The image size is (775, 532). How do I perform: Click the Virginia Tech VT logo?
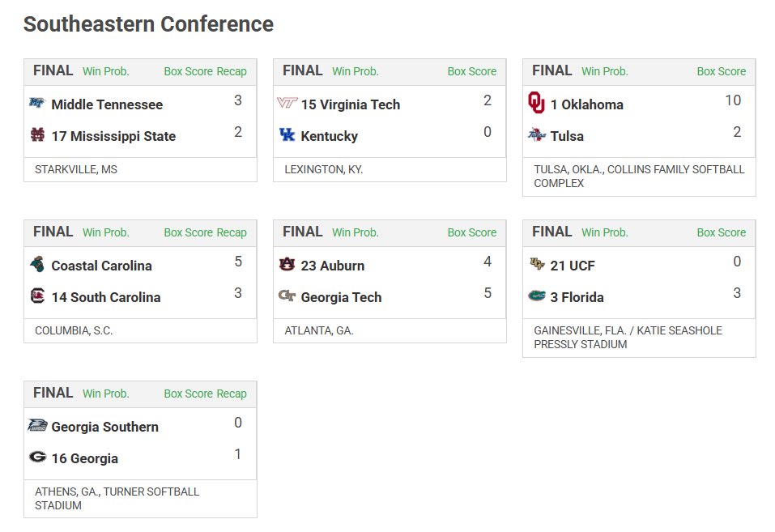pos(287,103)
